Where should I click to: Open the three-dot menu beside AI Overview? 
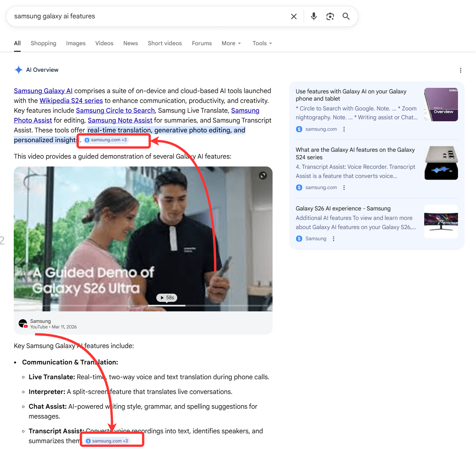click(x=461, y=70)
